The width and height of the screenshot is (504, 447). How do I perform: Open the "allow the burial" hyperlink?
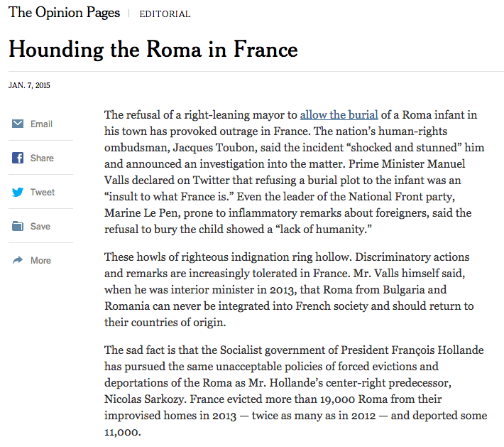click(x=339, y=114)
